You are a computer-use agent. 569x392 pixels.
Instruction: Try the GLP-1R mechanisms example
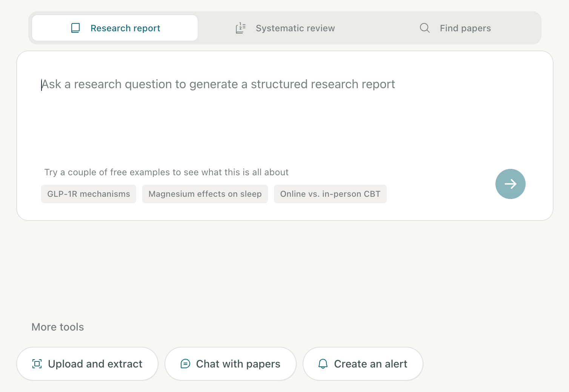point(89,194)
